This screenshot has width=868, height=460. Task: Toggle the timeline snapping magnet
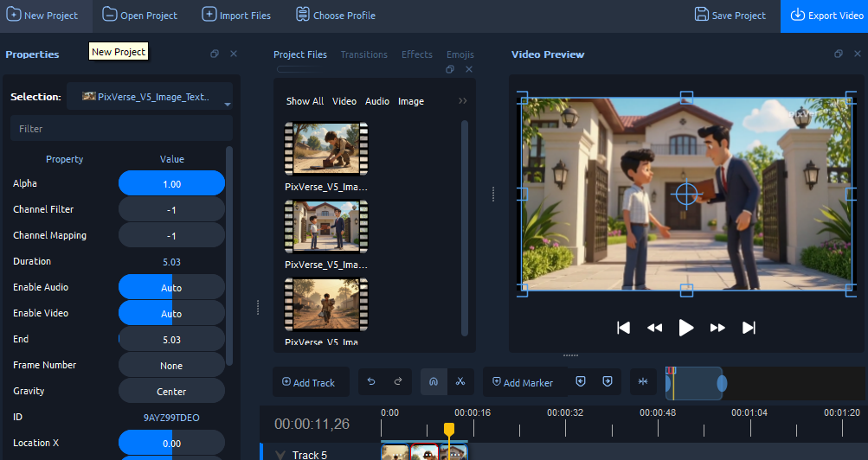434,381
